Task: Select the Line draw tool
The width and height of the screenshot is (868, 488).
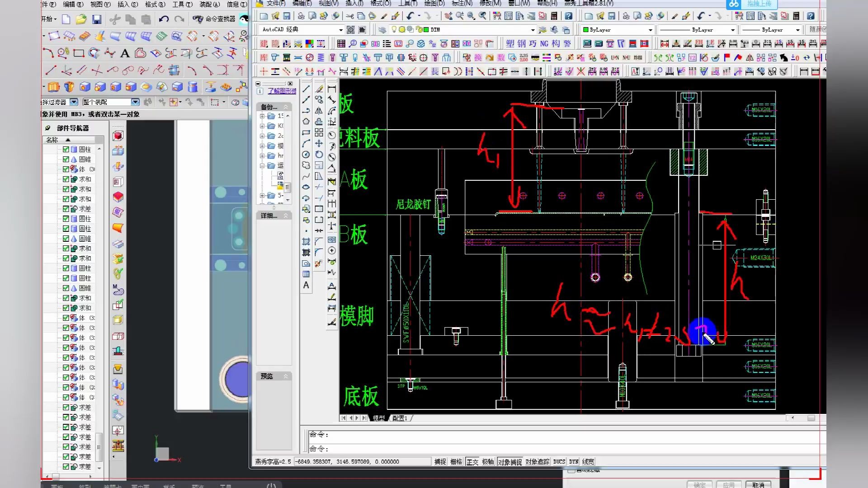Action: point(306,89)
